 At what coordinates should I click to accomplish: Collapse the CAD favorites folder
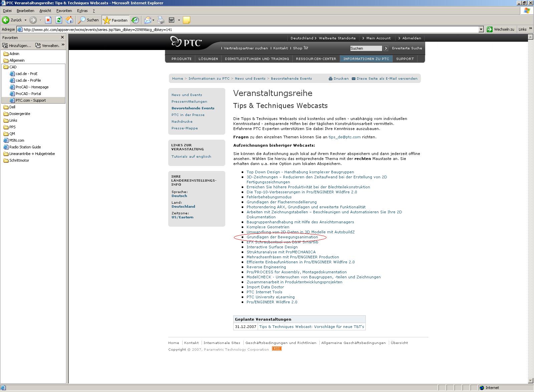click(x=10, y=67)
